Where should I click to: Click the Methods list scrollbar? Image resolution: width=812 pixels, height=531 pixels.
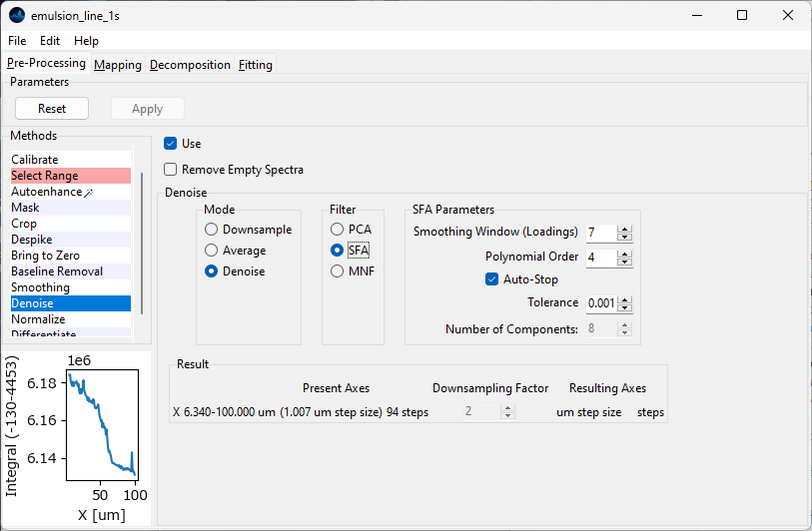142,243
